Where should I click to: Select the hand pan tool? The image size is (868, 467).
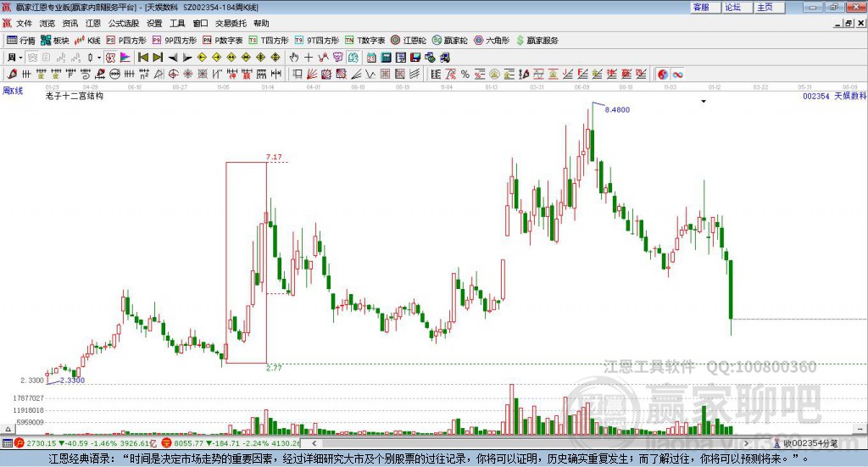pyautogui.click(x=294, y=58)
